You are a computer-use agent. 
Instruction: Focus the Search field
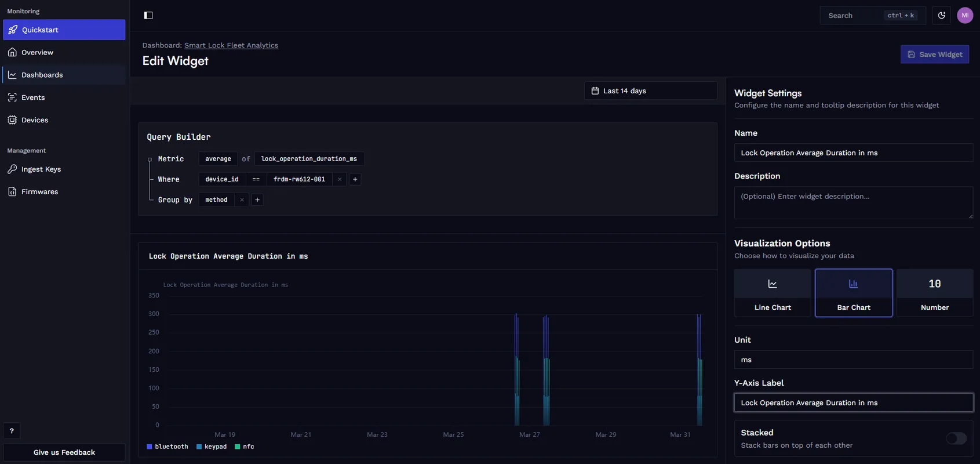click(872, 16)
